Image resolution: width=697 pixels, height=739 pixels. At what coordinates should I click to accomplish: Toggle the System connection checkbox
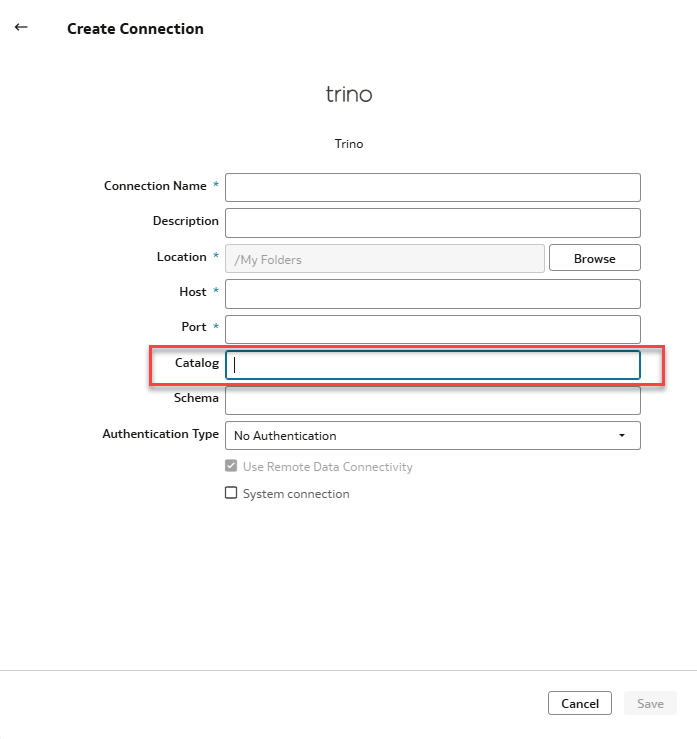pos(231,493)
